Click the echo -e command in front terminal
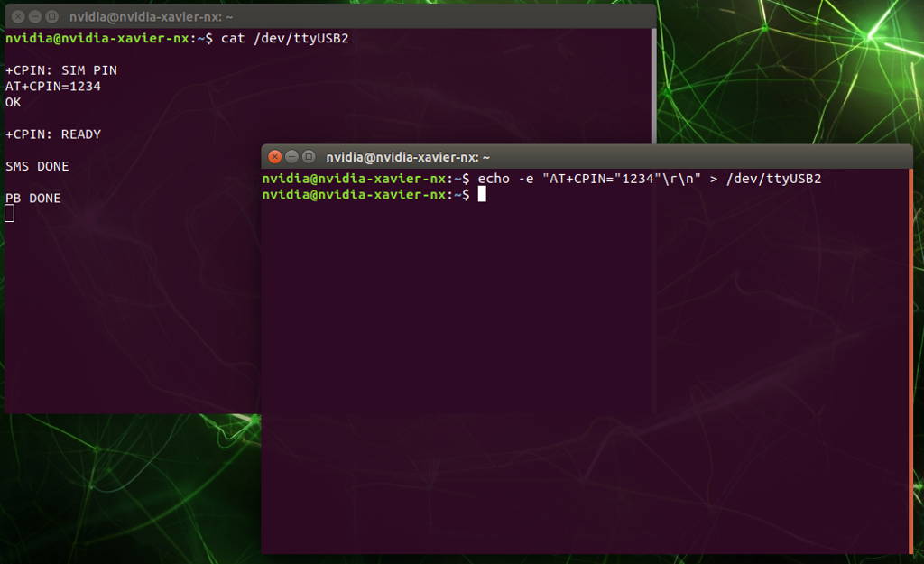 (x=650, y=179)
